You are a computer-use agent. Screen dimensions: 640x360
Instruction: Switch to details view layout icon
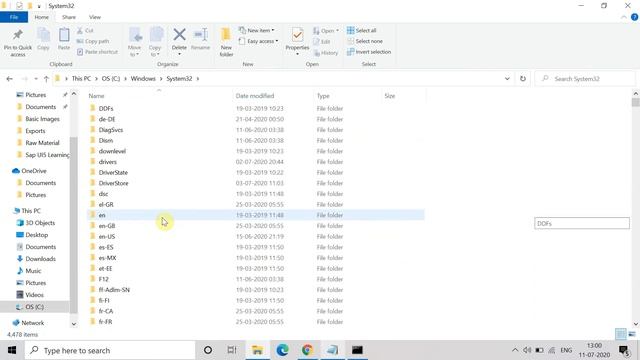[621, 334]
